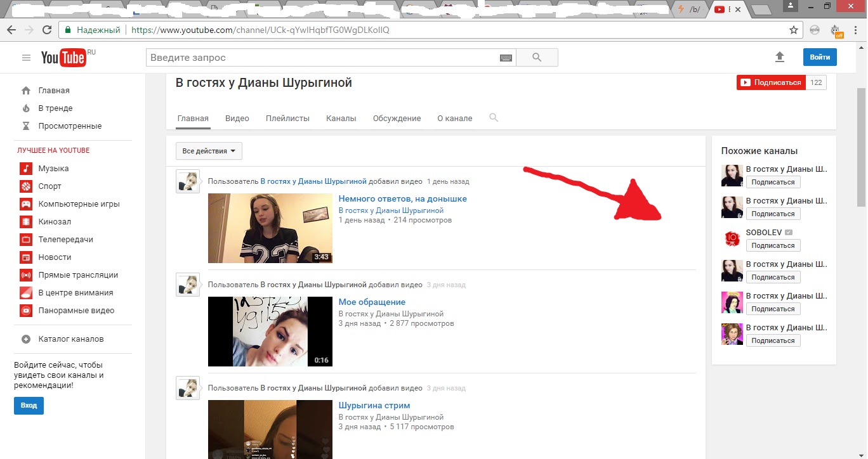Click the Похожие каналы heading
Viewport: 868px width, 459px height.
(760, 151)
